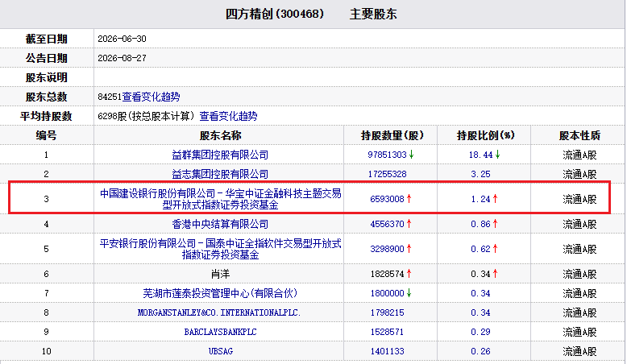Open shareholder 益群集团控股有限公司
Viewport: 627px width, 364px height.
(220, 155)
